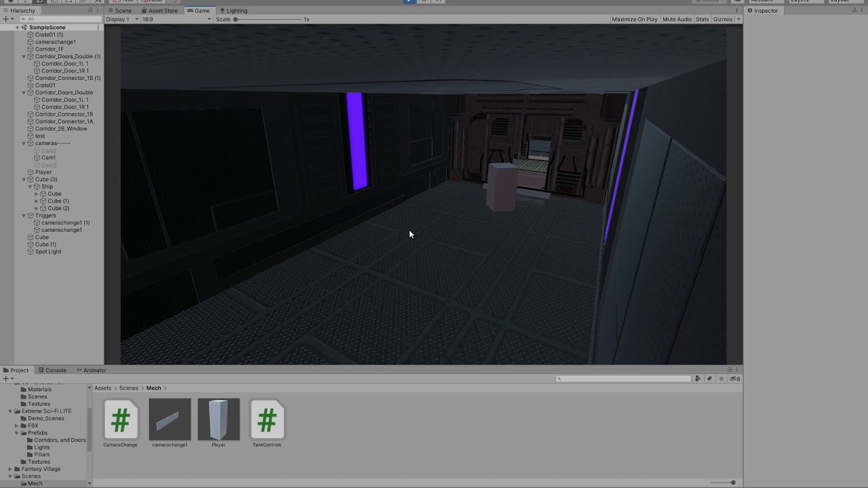
Task: Open the Display 1 dropdown
Action: coord(123,19)
